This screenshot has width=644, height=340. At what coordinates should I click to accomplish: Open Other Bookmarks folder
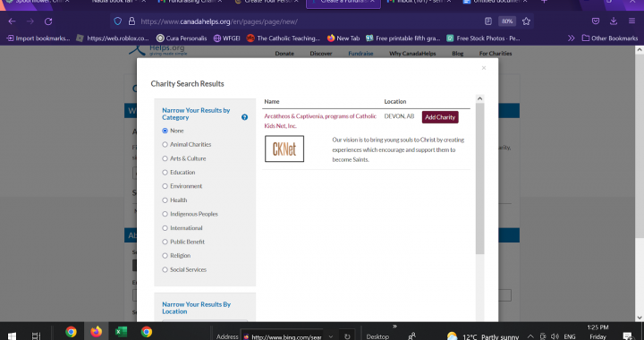point(610,38)
